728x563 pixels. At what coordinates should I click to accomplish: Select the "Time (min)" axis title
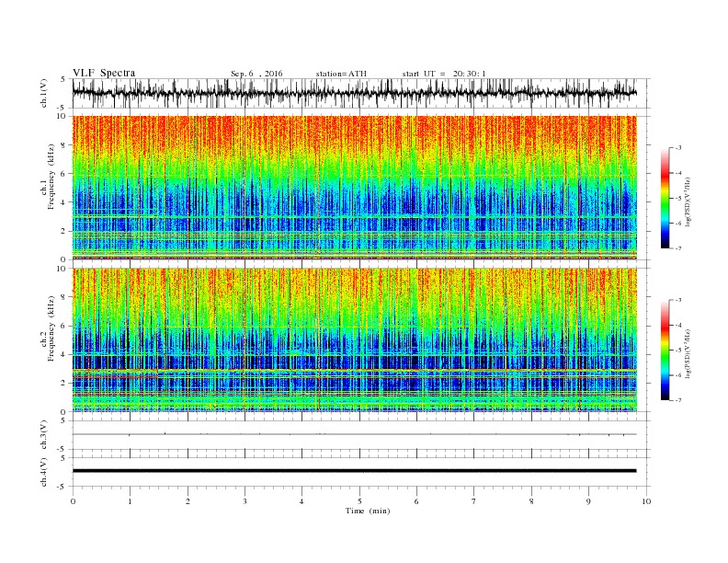pyautogui.click(x=368, y=511)
